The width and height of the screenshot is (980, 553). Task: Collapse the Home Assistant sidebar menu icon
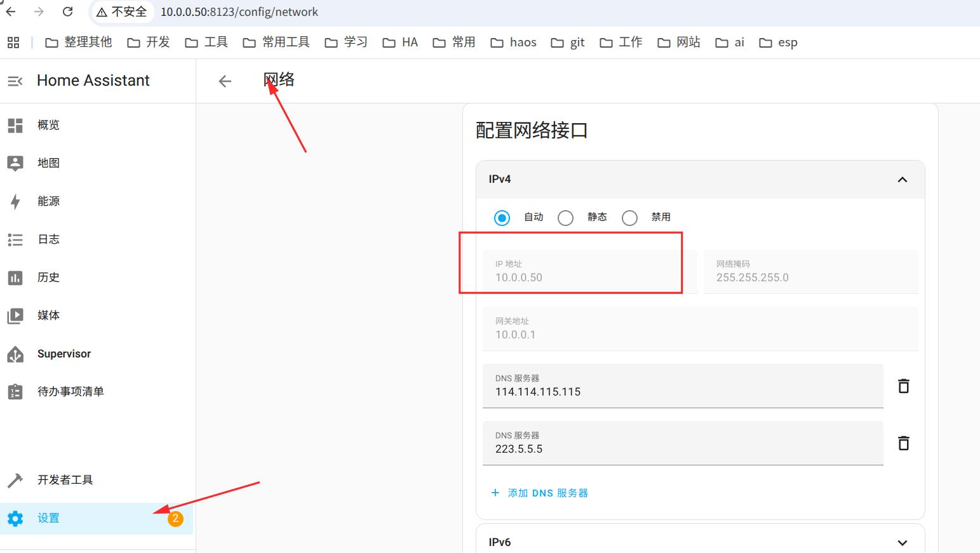[15, 81]
